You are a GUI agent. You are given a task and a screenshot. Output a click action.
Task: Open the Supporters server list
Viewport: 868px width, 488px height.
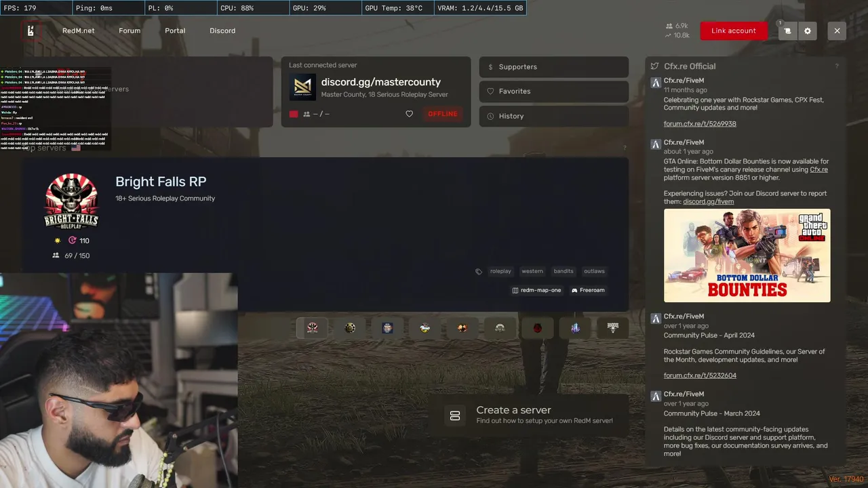point(554,67)
